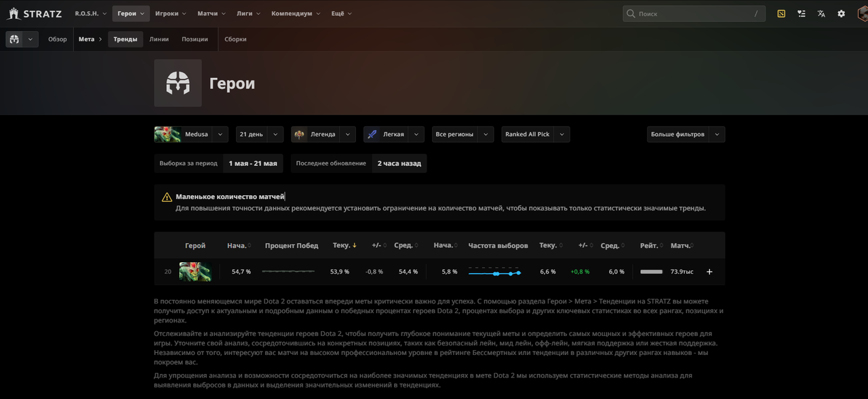Expand Medusa row with plus icon
The height and width of the screenshot is (399, 868).
click(x=709, y=272)
